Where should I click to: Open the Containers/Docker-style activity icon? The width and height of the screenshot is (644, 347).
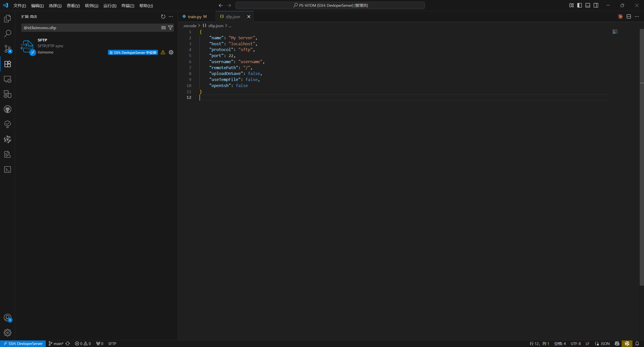[8, 94]
